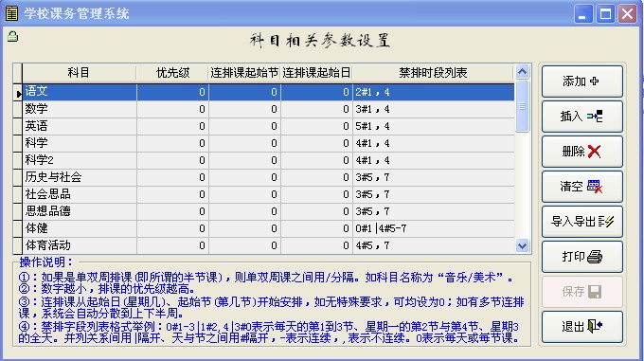The height and width of the screenshot is (361, 644).
Task: Close the 学校课务管理系统 window
Action: [628, 14]
